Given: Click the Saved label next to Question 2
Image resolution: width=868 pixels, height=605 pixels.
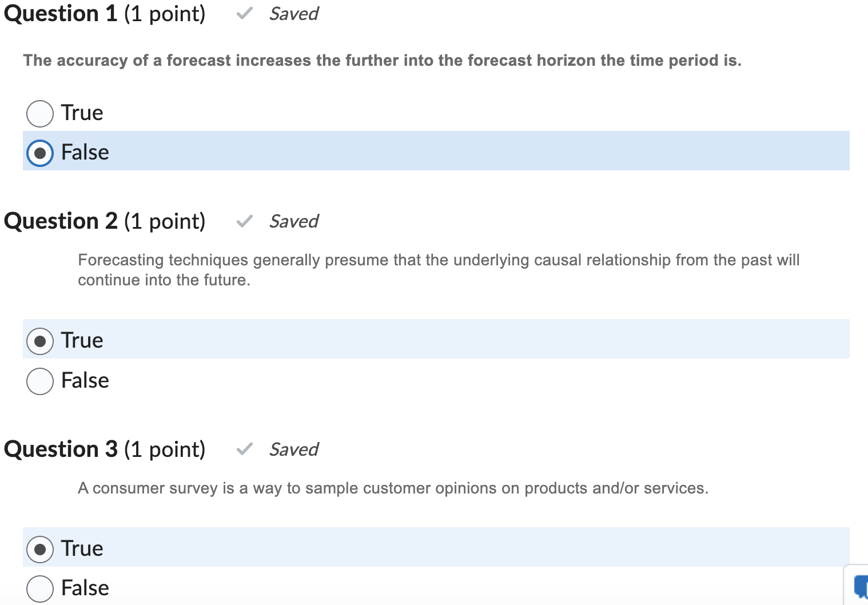Looking at the screenshot, I should [293, 221].
